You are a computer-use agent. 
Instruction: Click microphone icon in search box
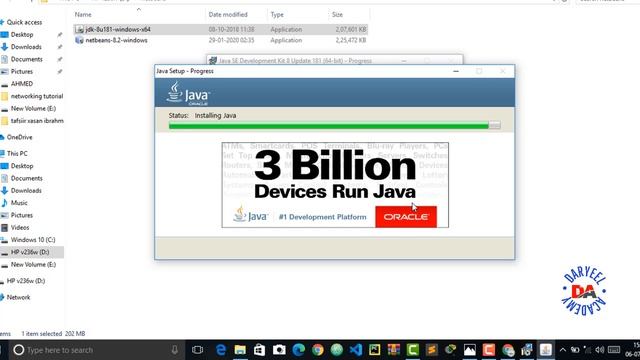(174, 350)
